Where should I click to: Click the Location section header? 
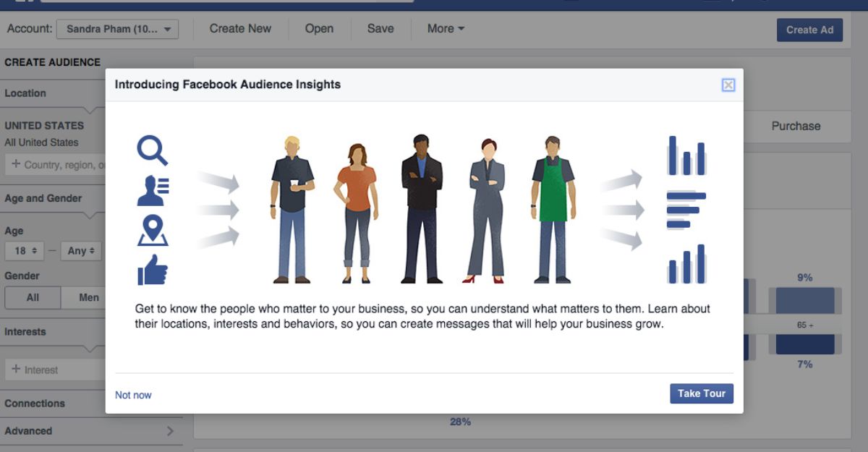pyautogui.click(x=25, y=93)
